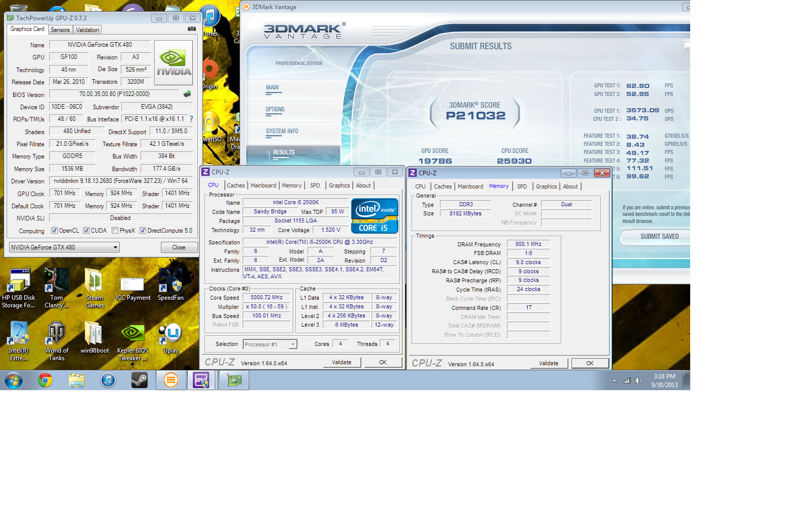Open Intel(R) Extreme desktop shortcut

tap(19, 341)
